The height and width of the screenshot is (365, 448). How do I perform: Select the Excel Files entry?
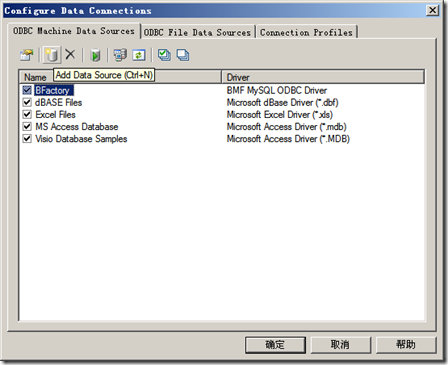coord(55,115)
